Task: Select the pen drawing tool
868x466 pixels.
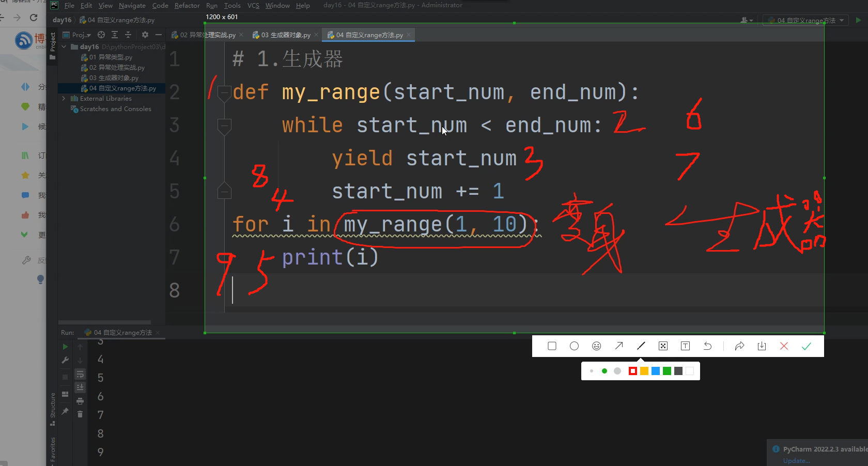Action: pyautogui.click(x=641, y=346)
